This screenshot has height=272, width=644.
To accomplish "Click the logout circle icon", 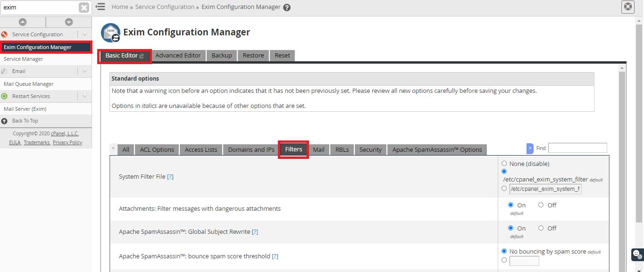I will 628,7.
